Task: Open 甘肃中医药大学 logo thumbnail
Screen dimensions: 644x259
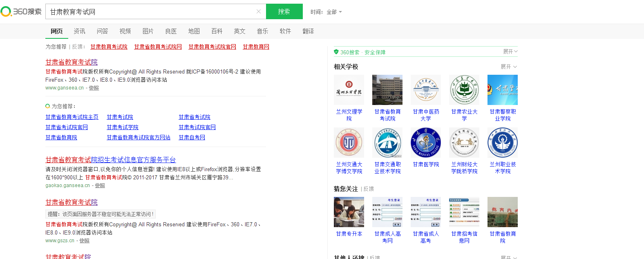Action: pyautogui.click(x=426, y=90)
